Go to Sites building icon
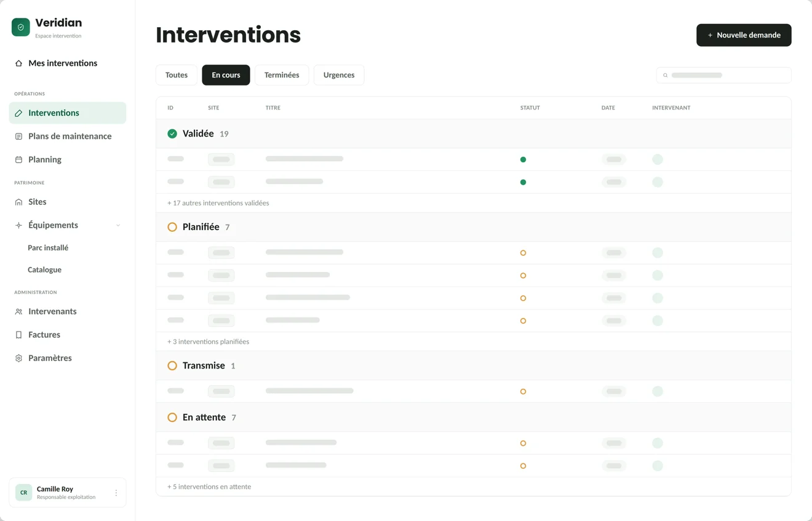This screenshot has width=812, height=521. click(18, 202)
